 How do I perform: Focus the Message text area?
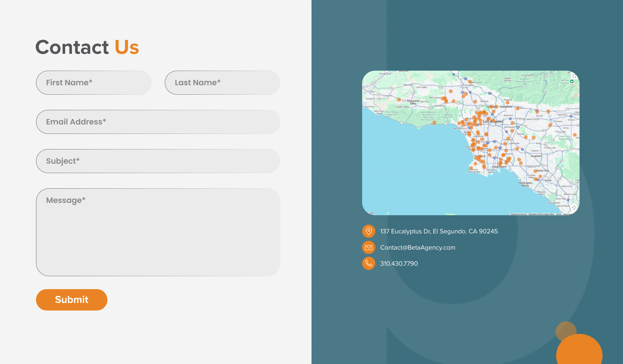point(158,232)
